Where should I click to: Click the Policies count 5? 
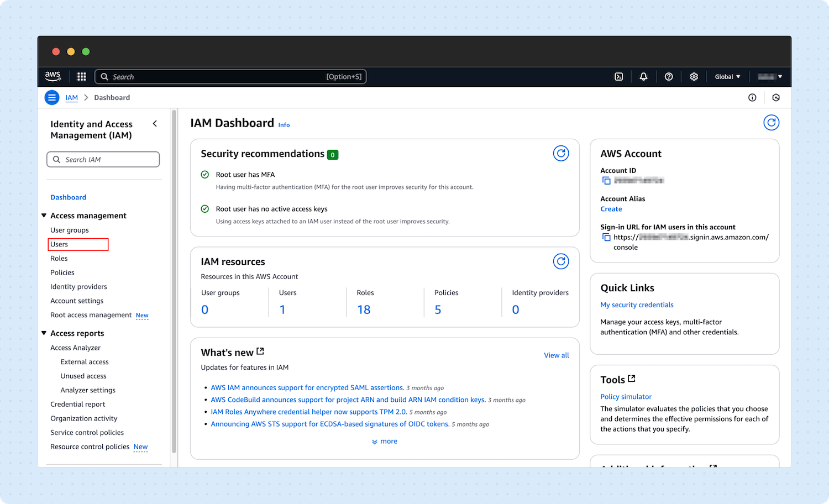pyautogui.click(x=438, y=309)
